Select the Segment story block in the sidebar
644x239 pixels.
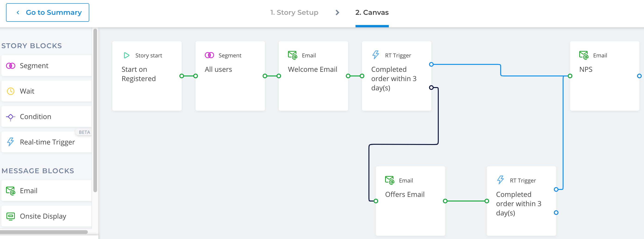(46, 66)
